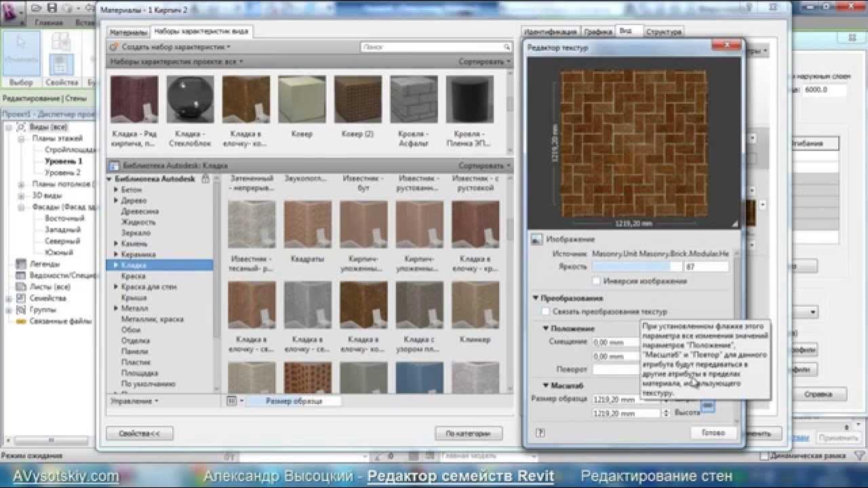Collapse the Положение section
The image size is (868, 488).
point(546,328)
